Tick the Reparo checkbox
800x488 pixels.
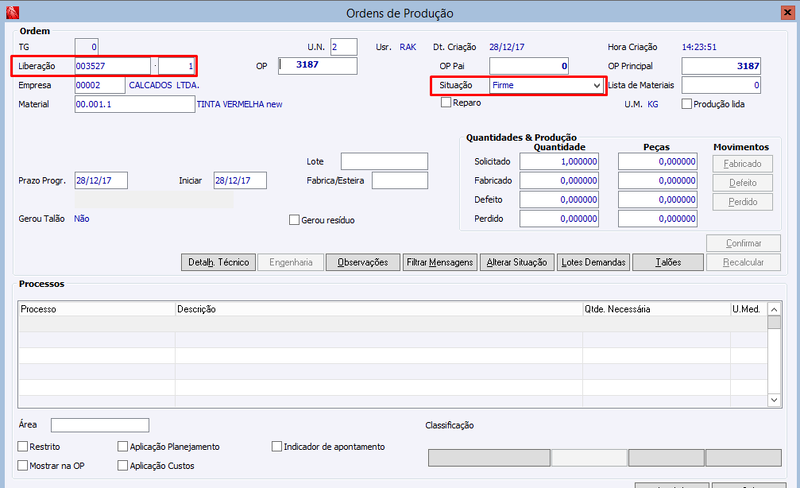(446, 103)
